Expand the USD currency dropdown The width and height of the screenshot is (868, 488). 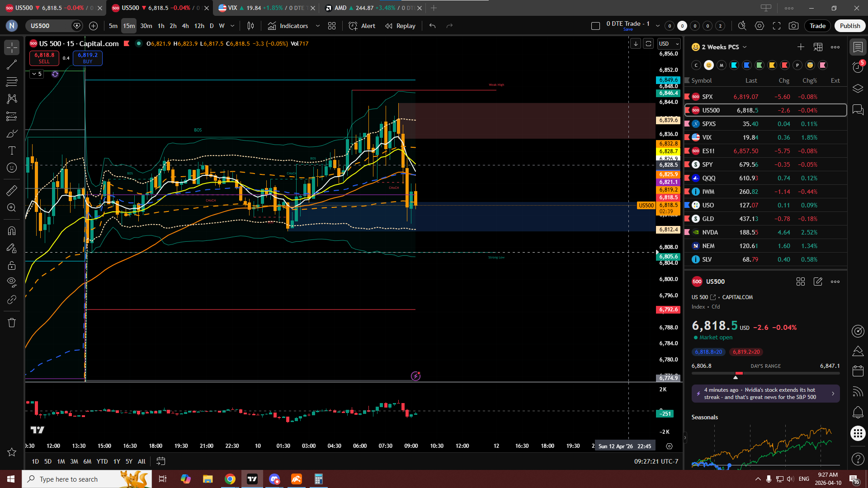click(669, 44)
